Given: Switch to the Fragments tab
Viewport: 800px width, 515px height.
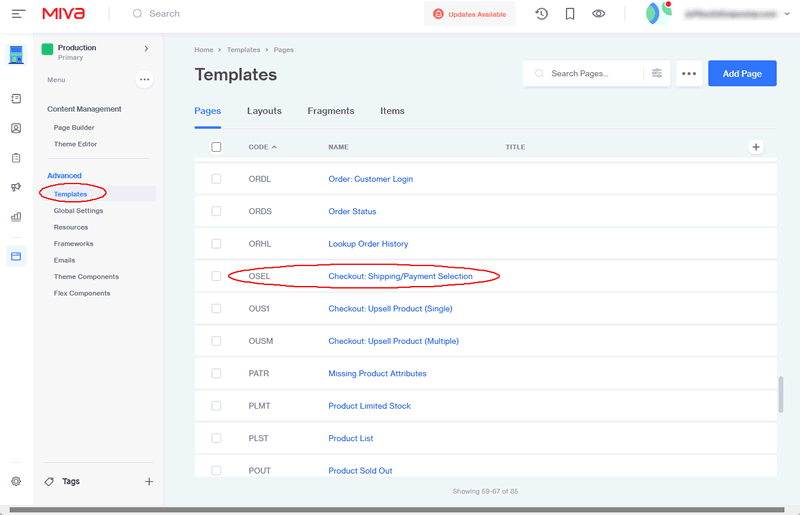Looking at the screenshot, I should point(331,111).
